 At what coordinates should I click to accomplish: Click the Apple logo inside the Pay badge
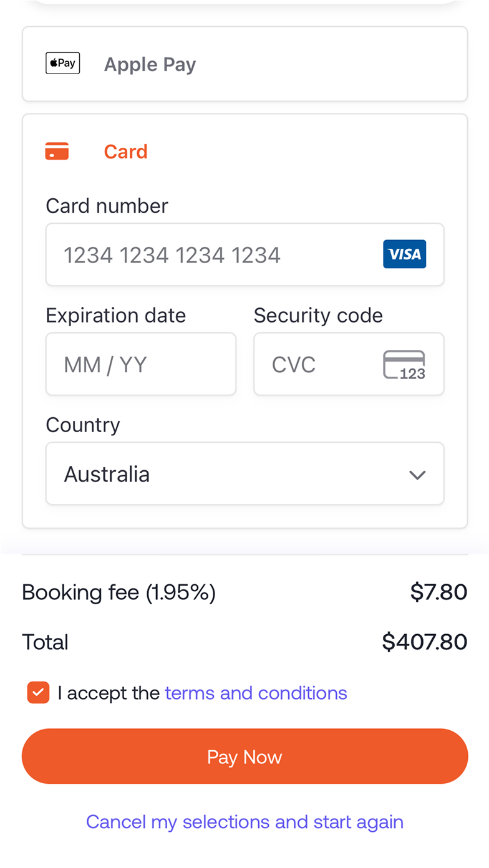point(52,62)
